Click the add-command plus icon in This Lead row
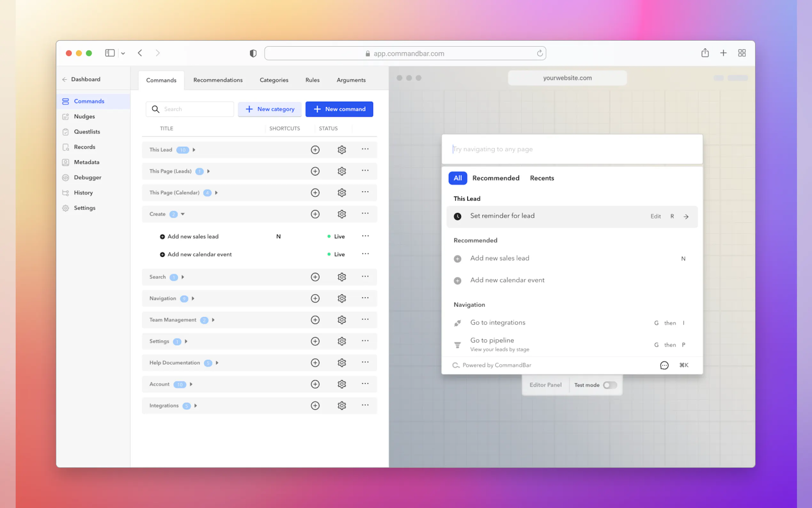 [315, 150]
